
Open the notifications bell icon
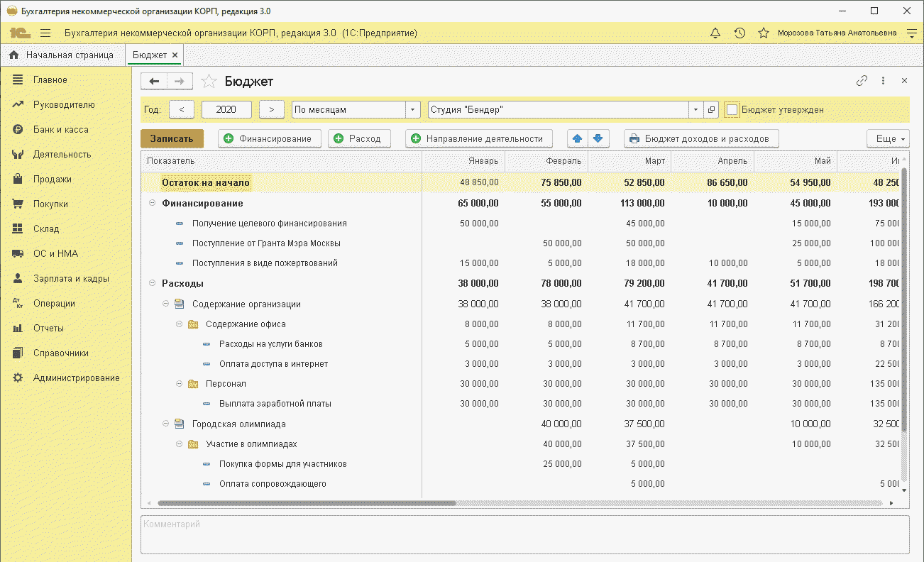(x=715, y=33)
